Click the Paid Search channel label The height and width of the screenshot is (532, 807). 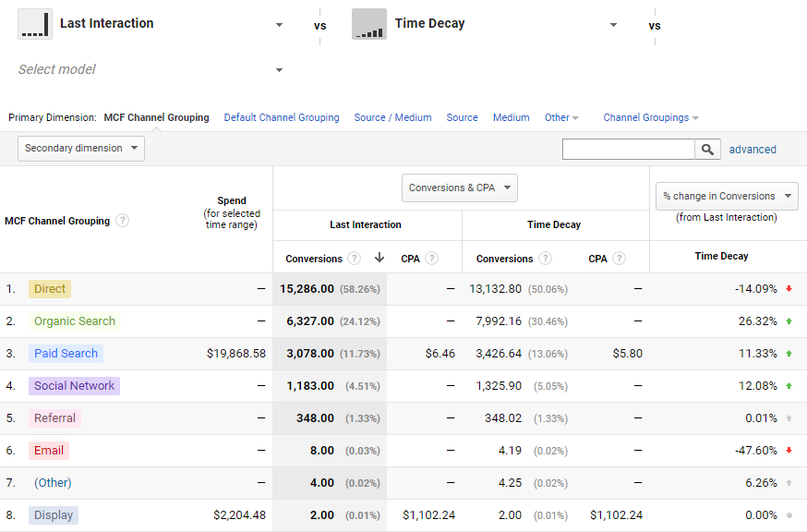pyautogui.click(x=66, y=354)
